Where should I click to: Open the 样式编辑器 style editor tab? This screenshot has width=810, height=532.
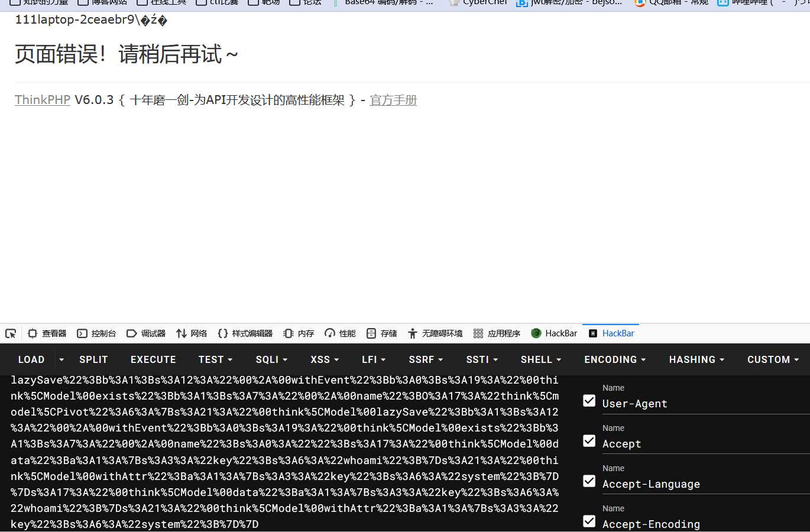(x=245, y=333)
